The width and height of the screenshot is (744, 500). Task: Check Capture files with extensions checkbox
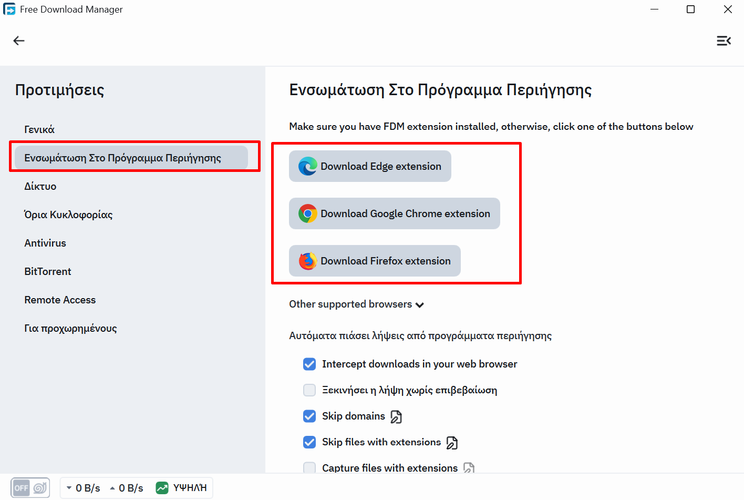click(x=309, y=468)
